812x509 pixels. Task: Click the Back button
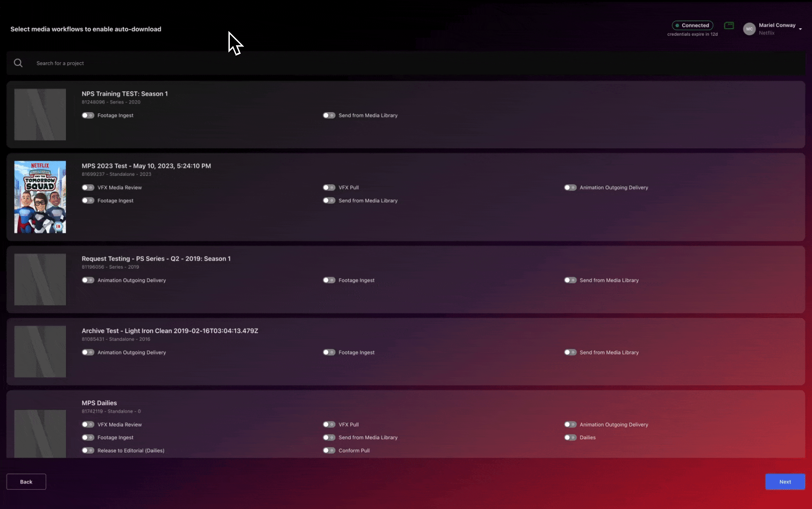26,482
